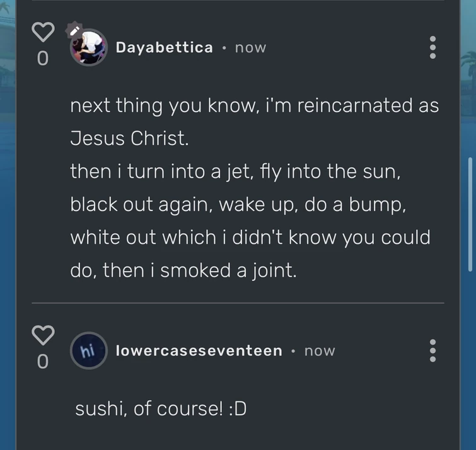Click the "sushi, of course! :D" reply text
The image size is (476, 450).
click(x=161, y=409)
